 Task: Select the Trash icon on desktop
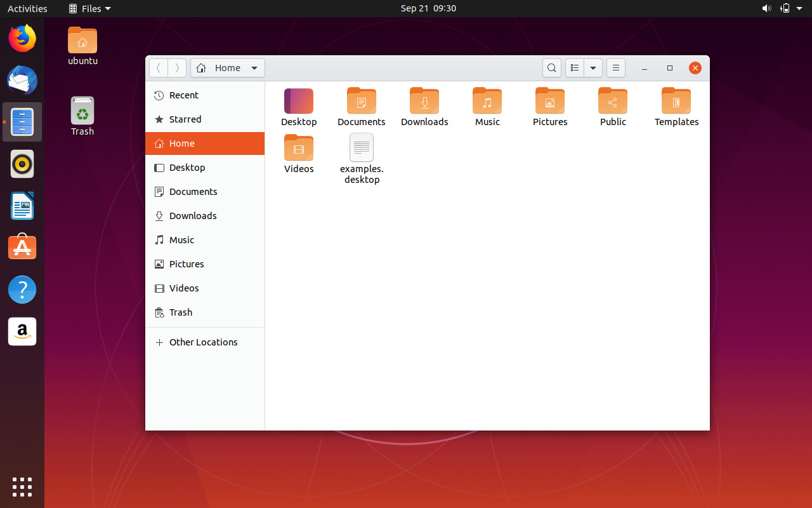(82, 110)
